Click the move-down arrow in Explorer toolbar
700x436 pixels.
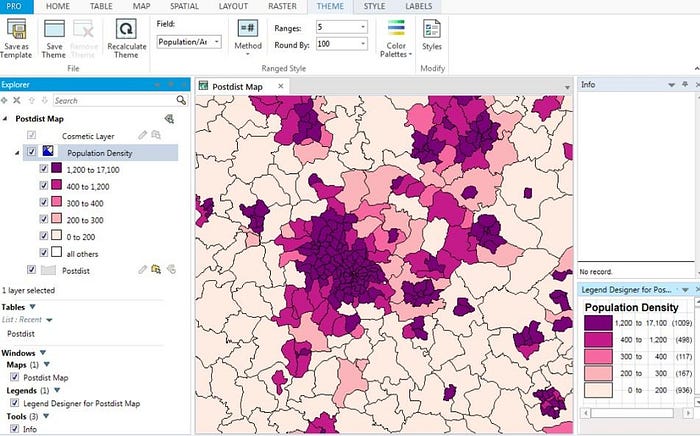click(44, 100)
